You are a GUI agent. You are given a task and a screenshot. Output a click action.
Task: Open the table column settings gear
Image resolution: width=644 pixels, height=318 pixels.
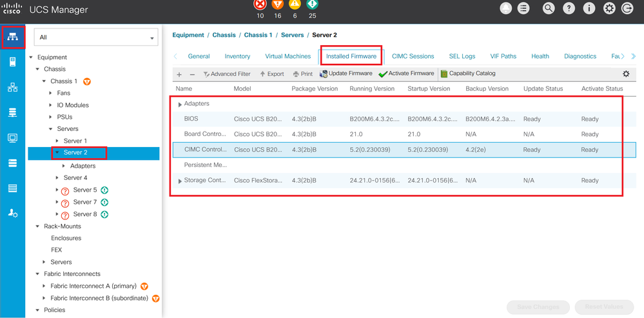click(x=626, y=74)
